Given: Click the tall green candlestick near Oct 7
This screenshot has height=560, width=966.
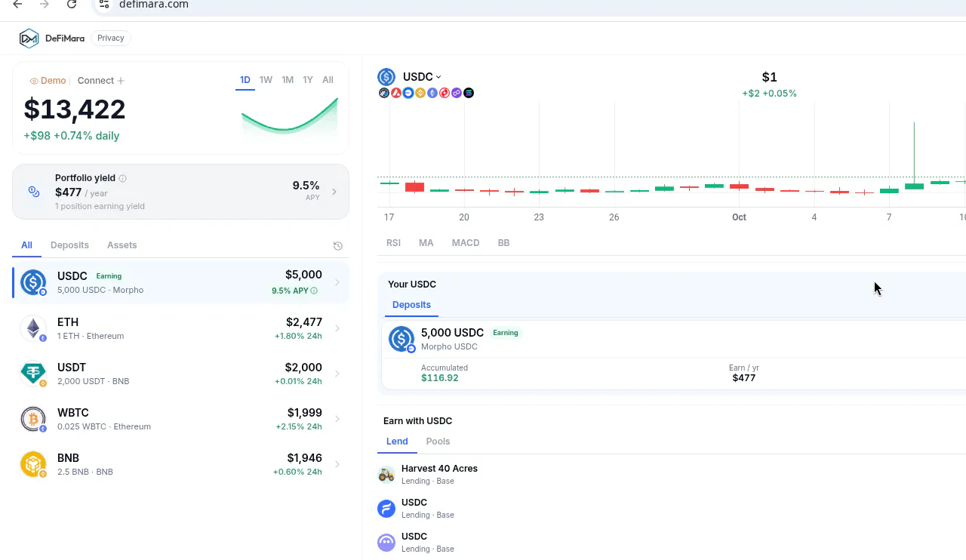Looking at the screenshot, I should point(914,155).
